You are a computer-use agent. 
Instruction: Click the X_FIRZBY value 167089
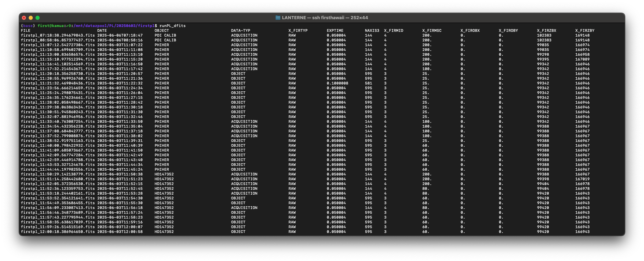click(x=582, y=59)
